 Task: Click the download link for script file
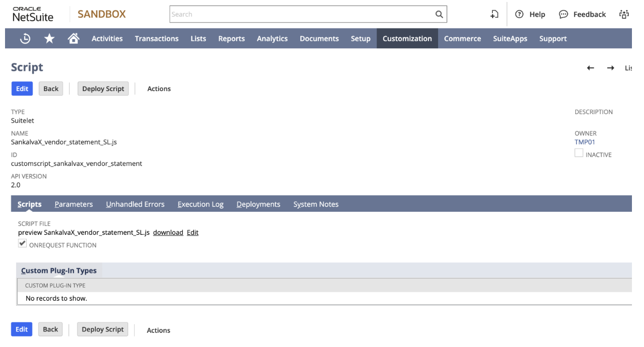pyautogui.click(x=168, y=232)
